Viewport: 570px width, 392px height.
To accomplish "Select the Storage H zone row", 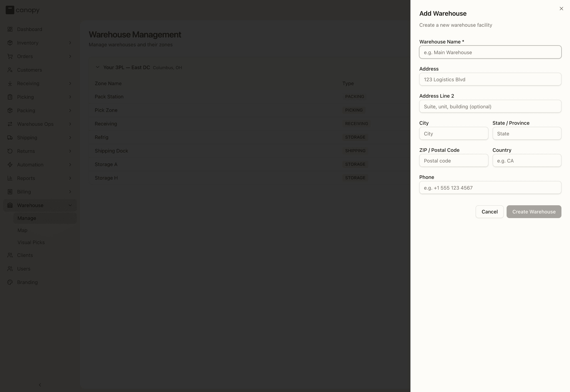I will click(250, 178).
